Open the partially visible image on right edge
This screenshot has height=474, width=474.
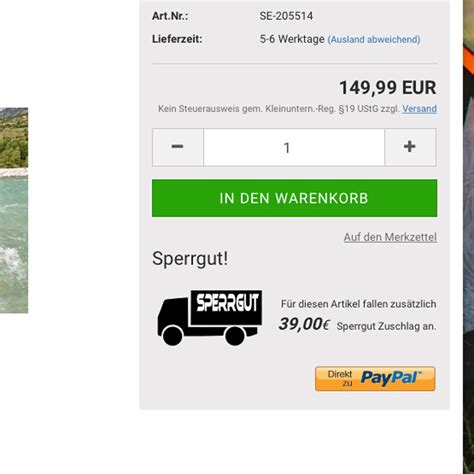point(468,237)
